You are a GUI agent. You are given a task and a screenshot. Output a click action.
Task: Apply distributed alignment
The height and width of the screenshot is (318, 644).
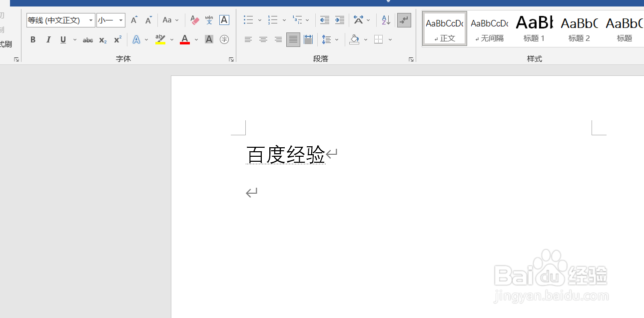(308, 39)
